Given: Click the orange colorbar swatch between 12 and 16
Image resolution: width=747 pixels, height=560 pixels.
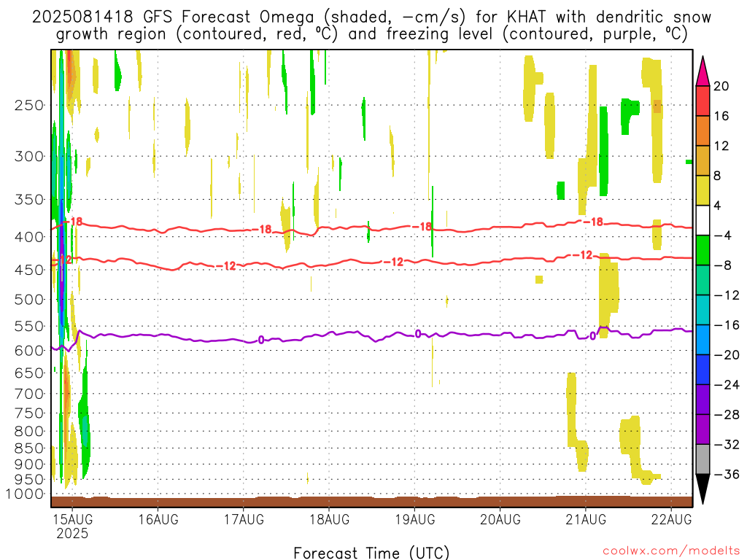Looking at the screenshot, I should pyautogui.click(x=703, y=131).
